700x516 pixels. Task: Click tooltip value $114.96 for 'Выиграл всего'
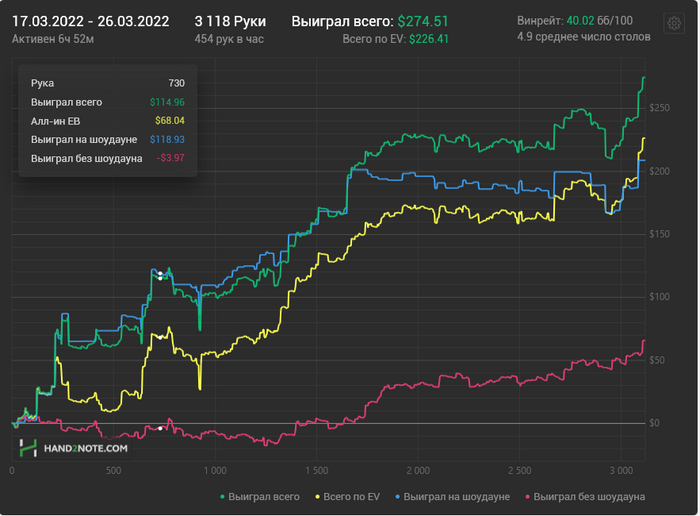(167, 102)
